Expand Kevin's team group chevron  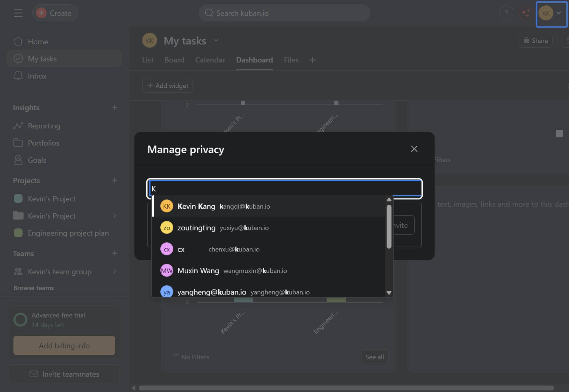115,271
